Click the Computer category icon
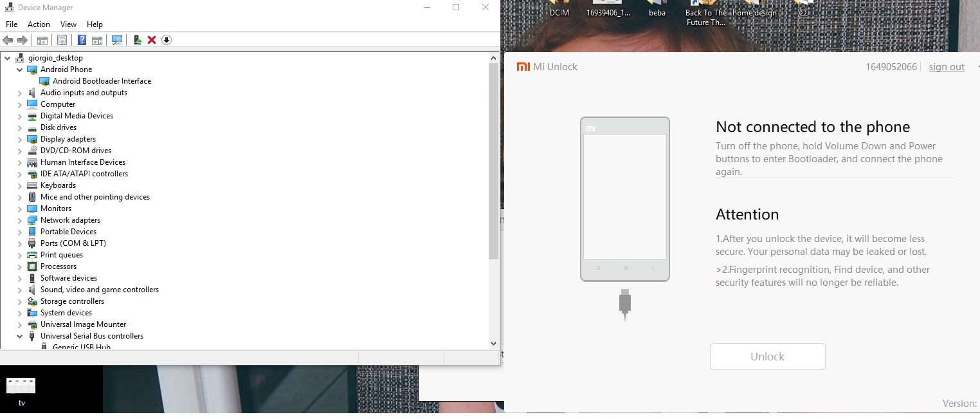The image size is (980, 419). [x=32, y=104]
